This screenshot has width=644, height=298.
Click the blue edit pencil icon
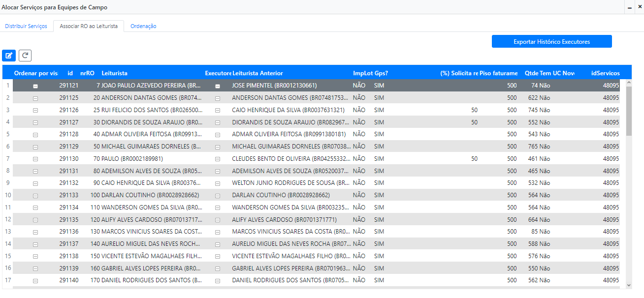tap(9, 56)
